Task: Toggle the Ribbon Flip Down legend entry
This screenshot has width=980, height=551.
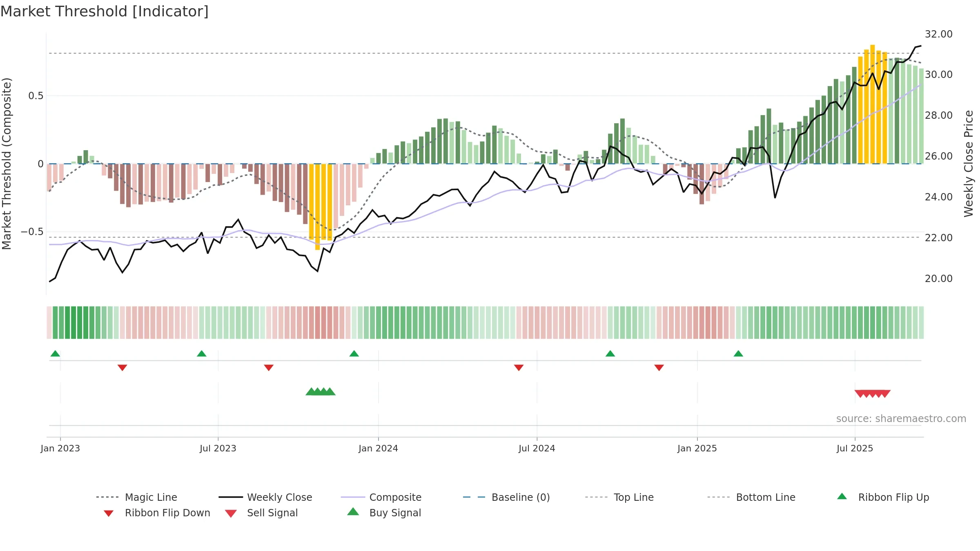Action: coord(157,513)
